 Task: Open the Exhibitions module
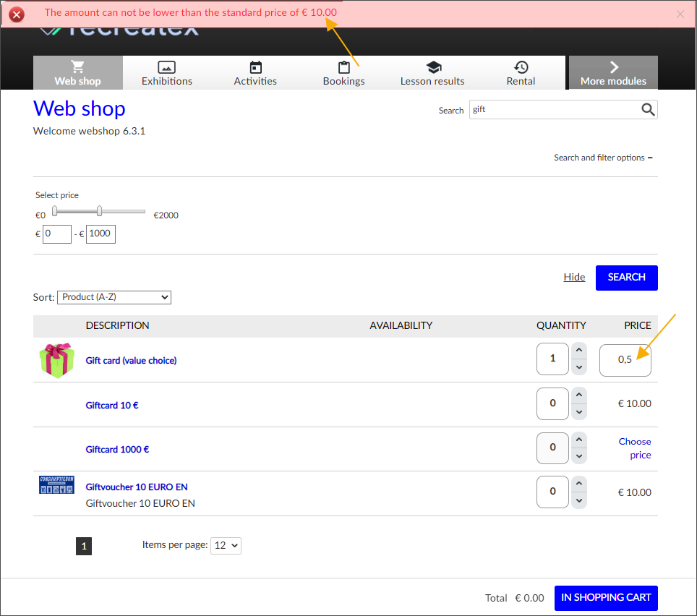coord(167,73)
